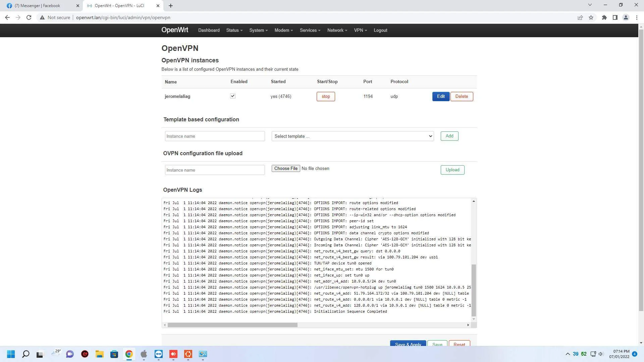The height and width of the screenshot is (362, 644).
Task: Open File Explorer from the taskbar
Action: pyautogui.click(x=99, y=354)
